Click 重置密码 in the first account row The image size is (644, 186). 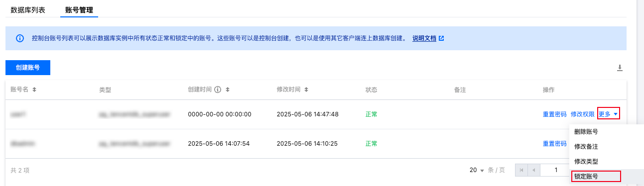[555, 114]
